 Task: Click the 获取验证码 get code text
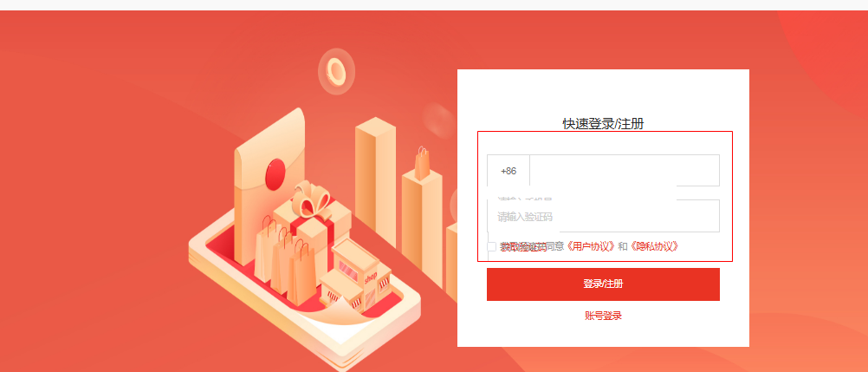524,247
